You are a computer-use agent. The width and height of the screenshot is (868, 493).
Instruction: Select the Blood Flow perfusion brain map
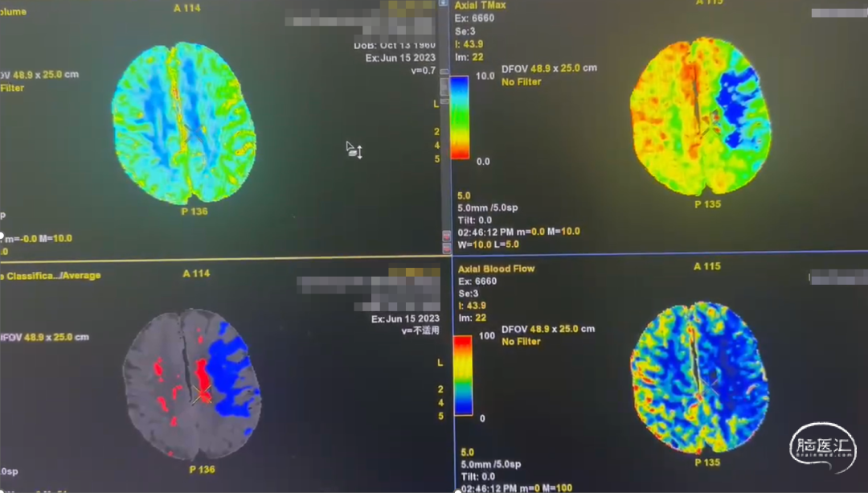point(699,376)
